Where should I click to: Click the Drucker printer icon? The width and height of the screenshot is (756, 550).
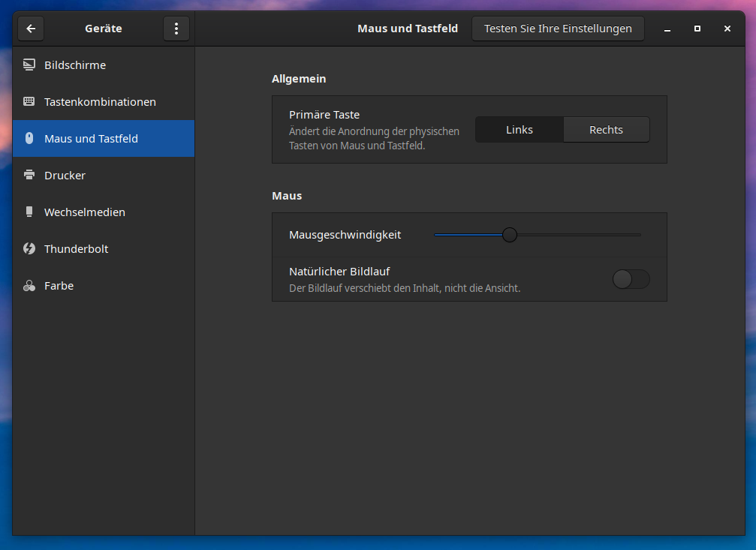point(29,175)
